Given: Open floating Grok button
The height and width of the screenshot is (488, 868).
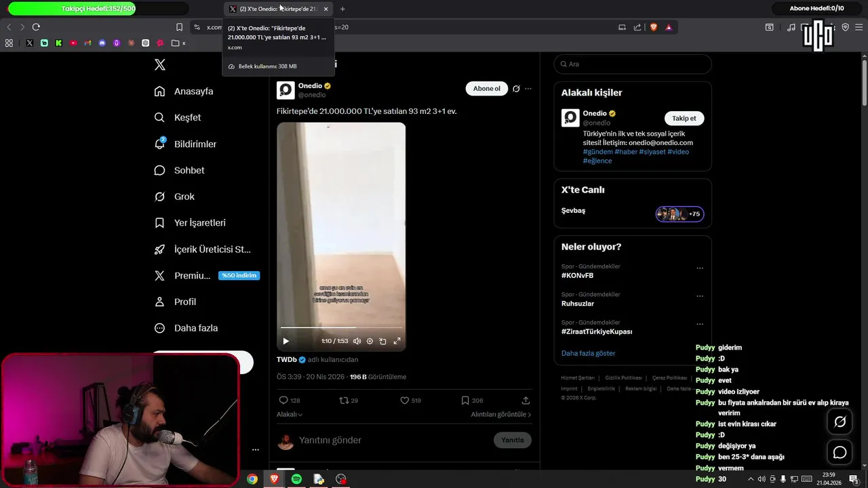Looking at the screenshot, I should pos(840,422).
